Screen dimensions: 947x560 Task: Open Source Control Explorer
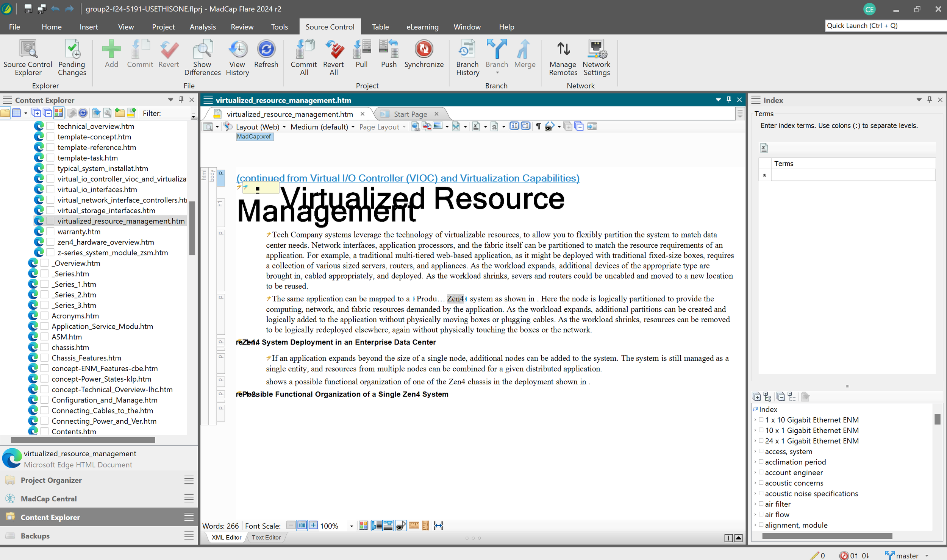[28, 58]
